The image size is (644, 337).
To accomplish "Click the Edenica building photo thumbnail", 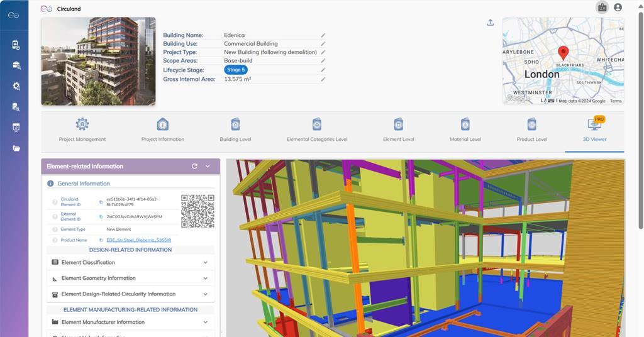I will tap(98, 61).
